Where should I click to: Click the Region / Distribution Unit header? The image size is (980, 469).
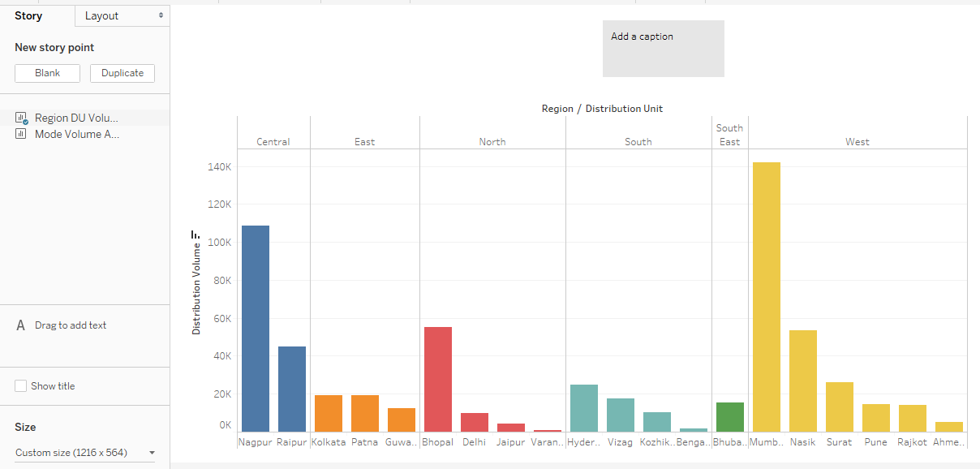[602, 109]
